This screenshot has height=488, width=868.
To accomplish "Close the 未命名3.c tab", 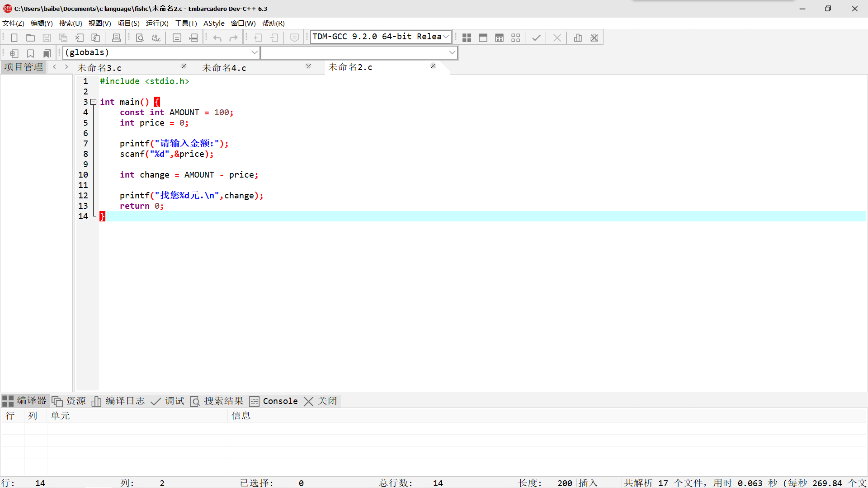I will click(184, 66).
